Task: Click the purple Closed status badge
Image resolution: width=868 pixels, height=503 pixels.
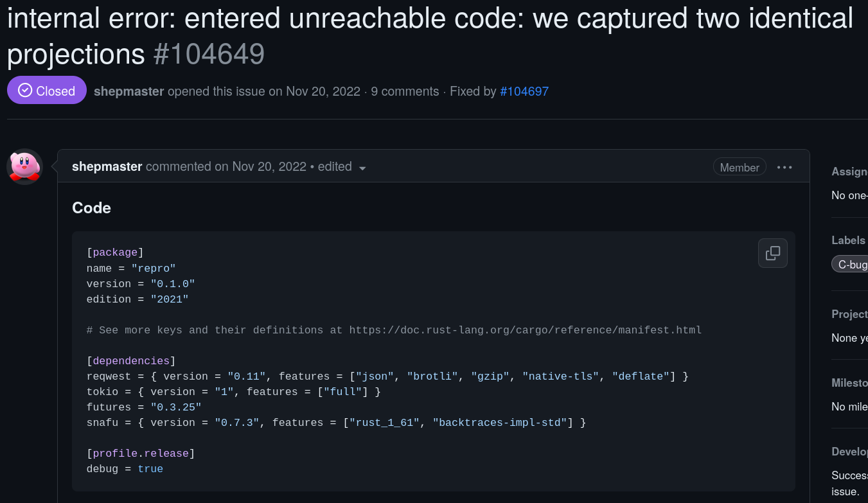Action: pyautogui.click(x=47, y=91)
